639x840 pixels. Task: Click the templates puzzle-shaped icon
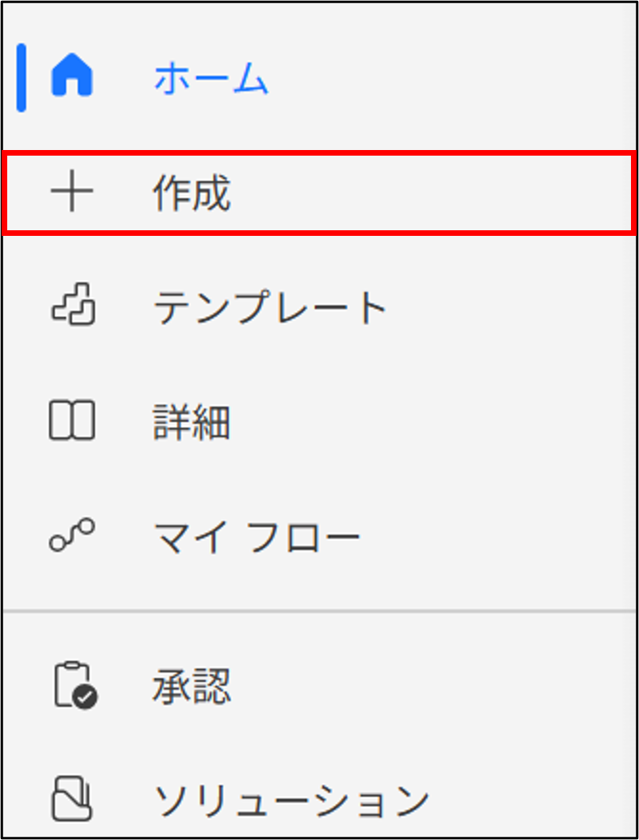pos(72,307)
